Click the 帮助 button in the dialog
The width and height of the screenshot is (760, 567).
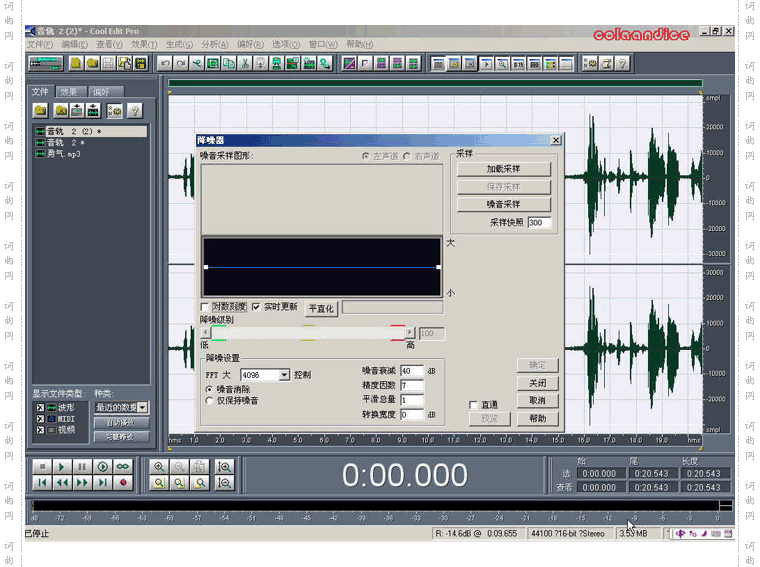pos(538,419)
